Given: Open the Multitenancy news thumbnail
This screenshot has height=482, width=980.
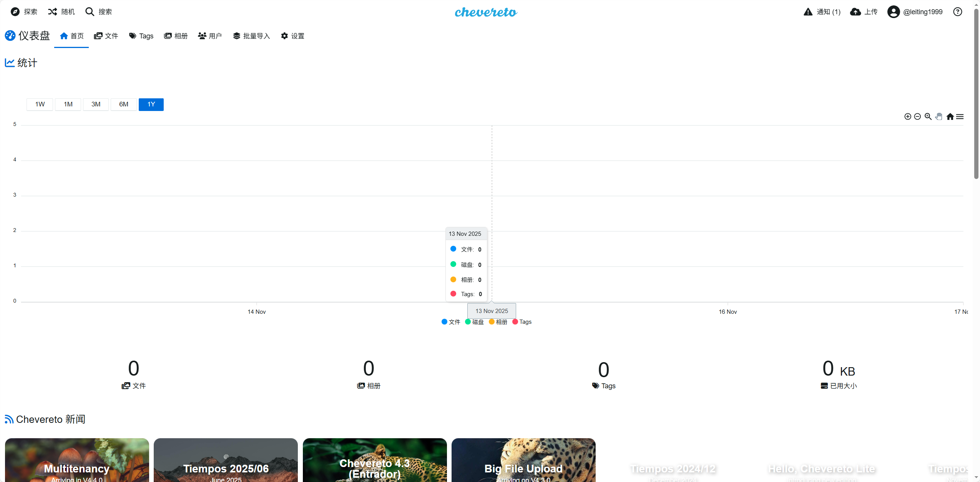Looking at the screenshot, I should [77, 461].
